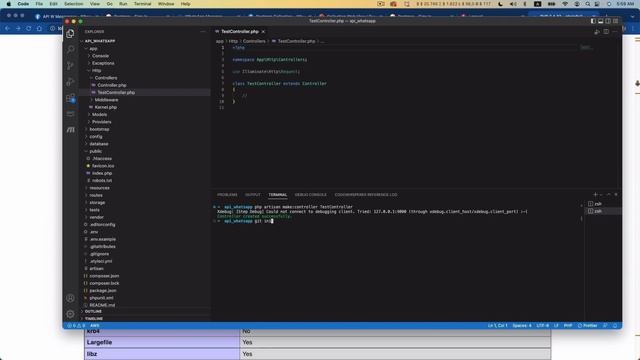Close the TestController.php editor tab
The image size is (640, 360).
click(x=263, y=31)
